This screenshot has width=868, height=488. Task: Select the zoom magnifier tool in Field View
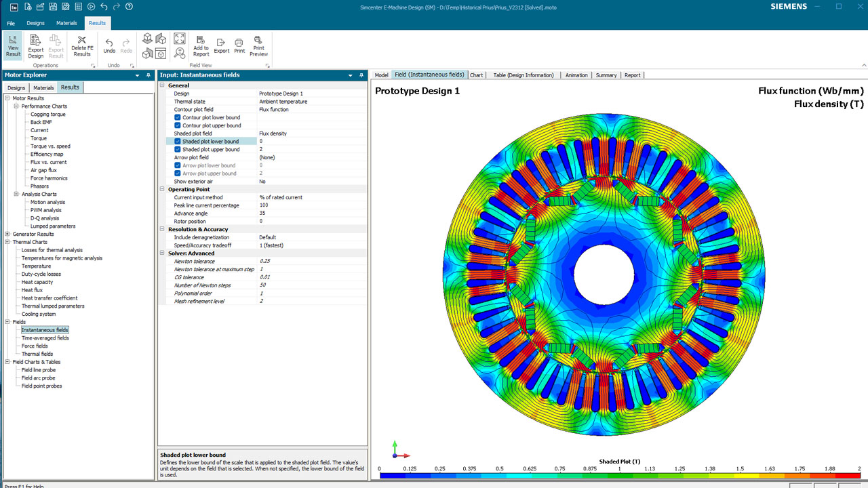click(180, 52)
